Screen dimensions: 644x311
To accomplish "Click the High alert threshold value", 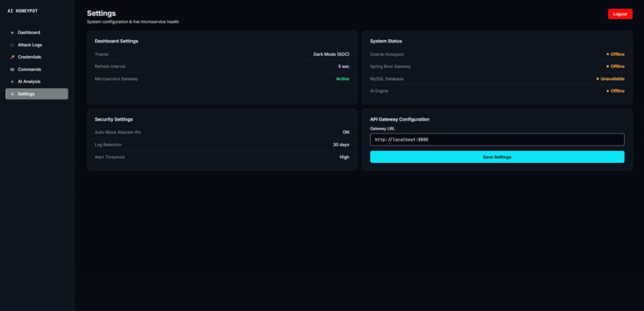I will coord(344,157).
